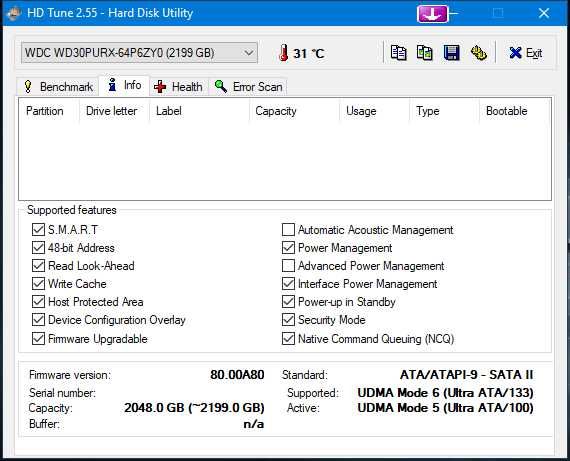Image resolution: width=570 pixels, height=461 pixels.
Task: Click the thermometer temperature icon
Action: pyautogui.click(x=284, y=53)
